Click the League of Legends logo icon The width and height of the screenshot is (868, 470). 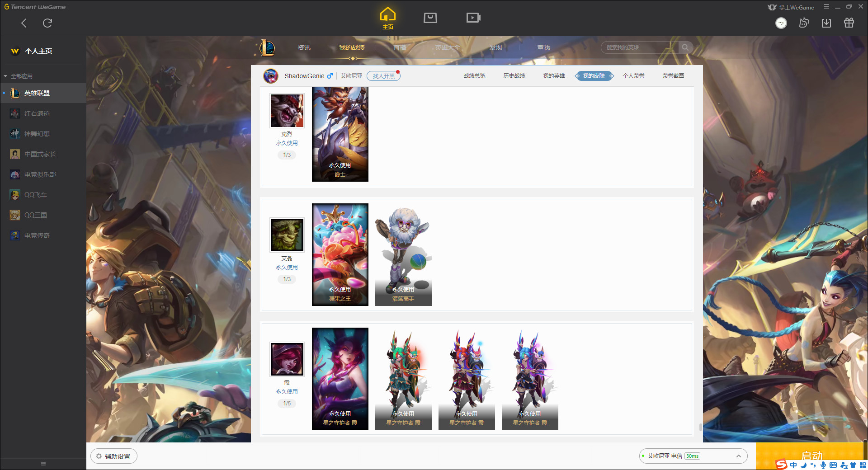tap(267, 47)
